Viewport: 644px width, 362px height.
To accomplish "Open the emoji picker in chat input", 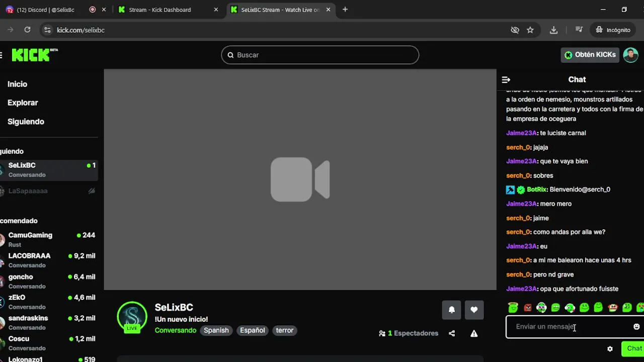I will 636,327.
